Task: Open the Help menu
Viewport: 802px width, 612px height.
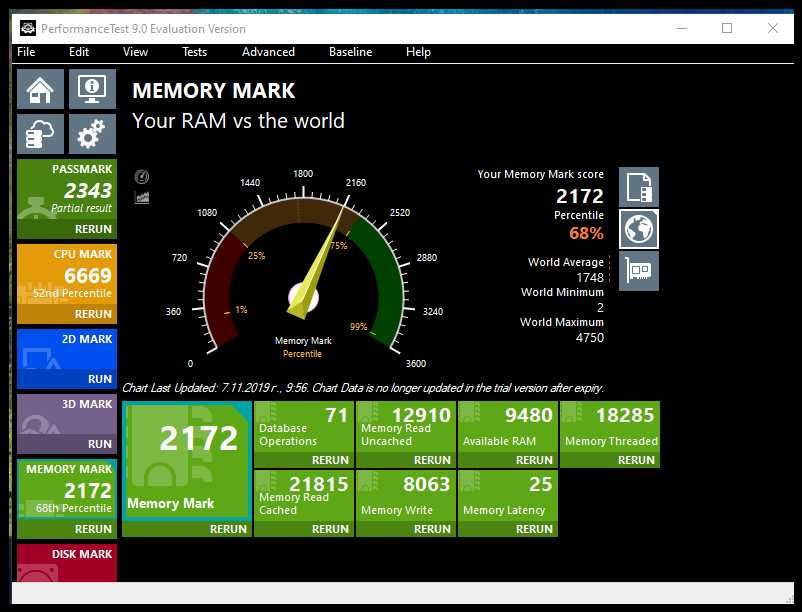Action: tap(418, 52)
